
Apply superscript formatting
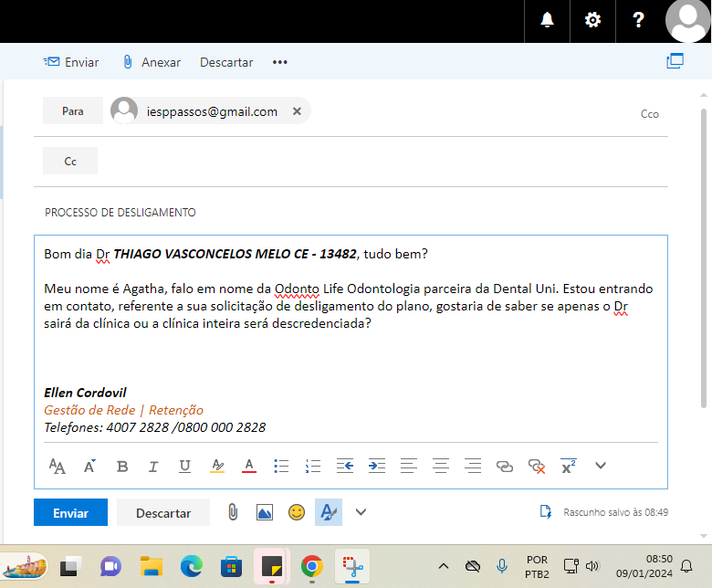568,467
